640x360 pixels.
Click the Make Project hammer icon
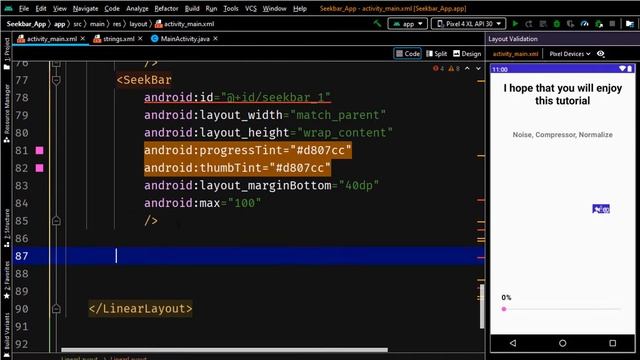[378, 24]
